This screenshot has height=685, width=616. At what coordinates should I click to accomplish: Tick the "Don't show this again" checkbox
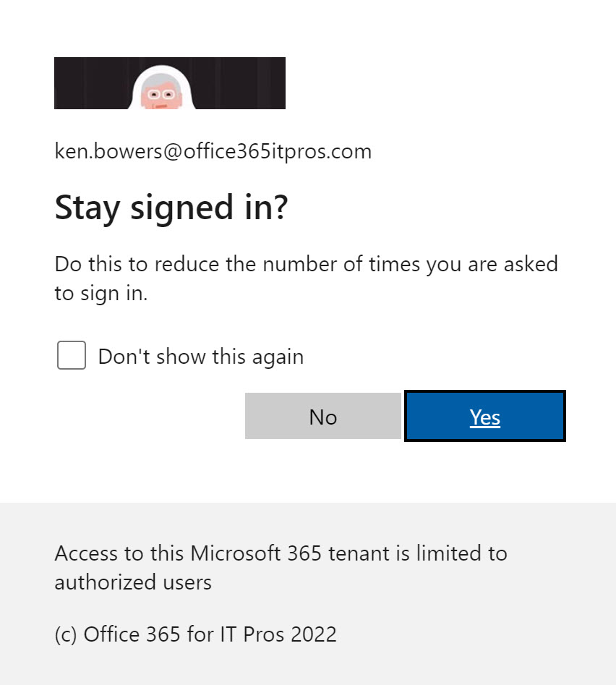pyautogui.click(x=72, y=356)
